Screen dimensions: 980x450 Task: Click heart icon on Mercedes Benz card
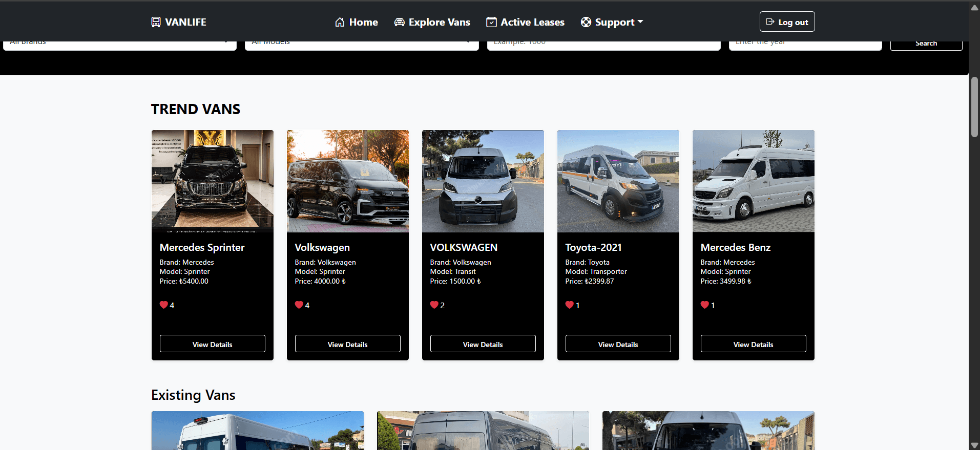[705, 305]
